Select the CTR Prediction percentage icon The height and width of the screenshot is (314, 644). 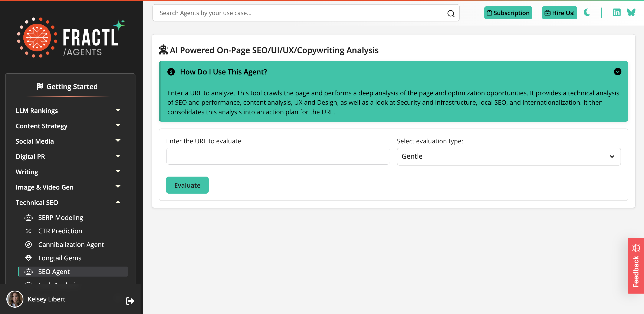[x=29, y=231]
